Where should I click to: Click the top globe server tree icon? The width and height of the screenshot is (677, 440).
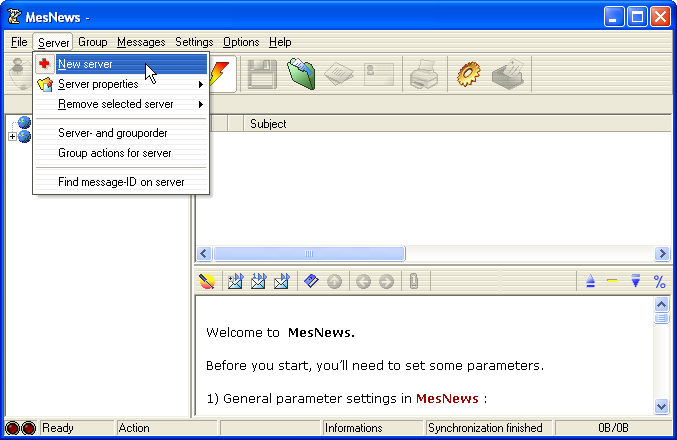coord(24,123)
